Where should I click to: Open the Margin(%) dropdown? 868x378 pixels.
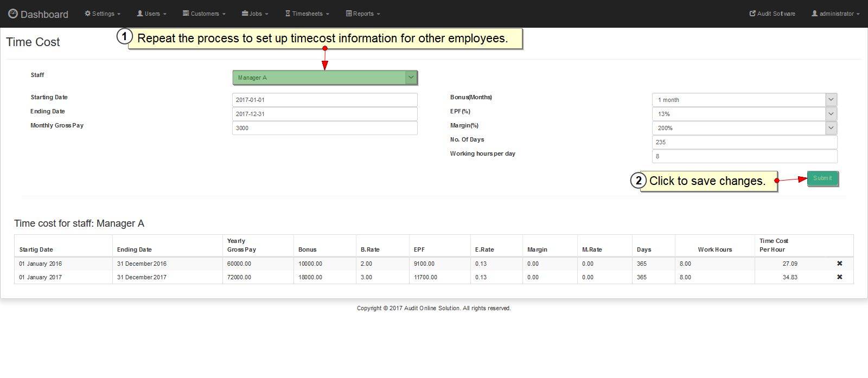[744, 128]
